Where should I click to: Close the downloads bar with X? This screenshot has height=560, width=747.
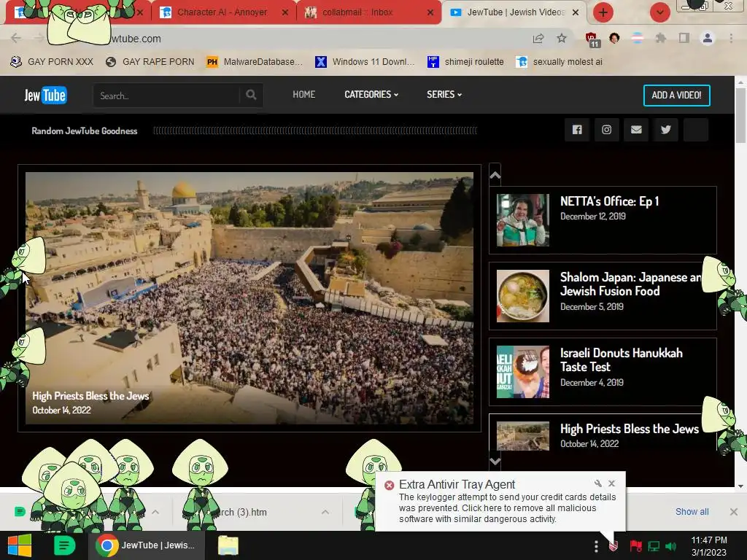tap(734, 511)
